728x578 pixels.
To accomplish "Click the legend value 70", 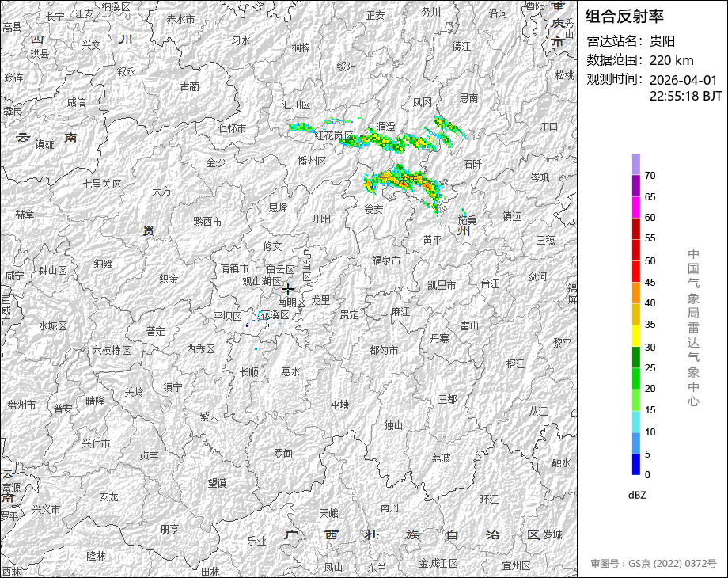I will click(650, 176).
